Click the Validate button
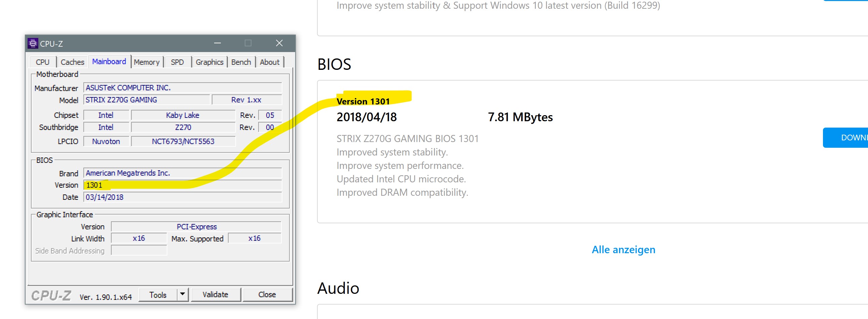Viewport: 868px width, 319px height. pyautogui.click(x=215, y=295)
